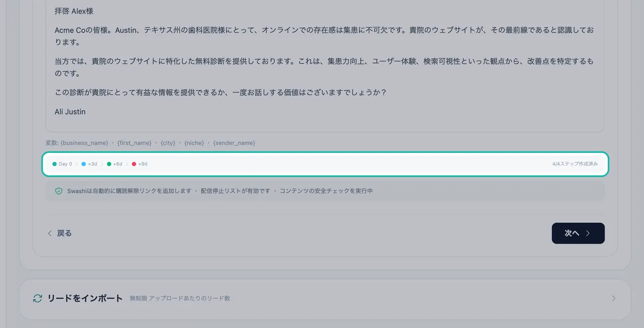
Task: Click the 拝啓 Alex様 greeting line
Action: coord(74,11)
